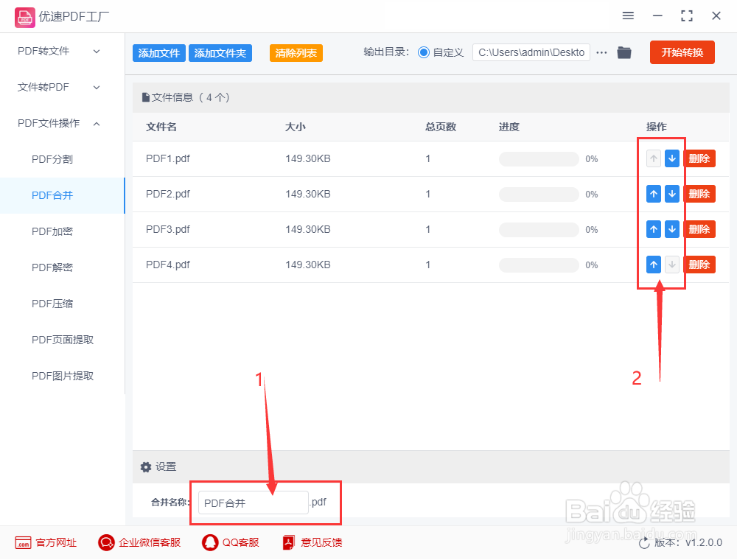Click the PDF1.pdf progress bar

click(539, 159)
